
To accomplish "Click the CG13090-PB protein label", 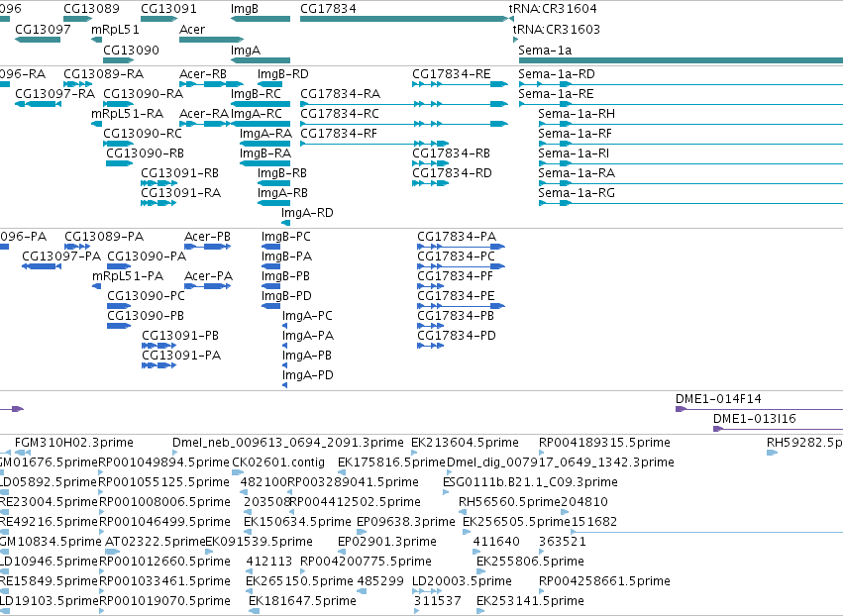I will (146, 316).
